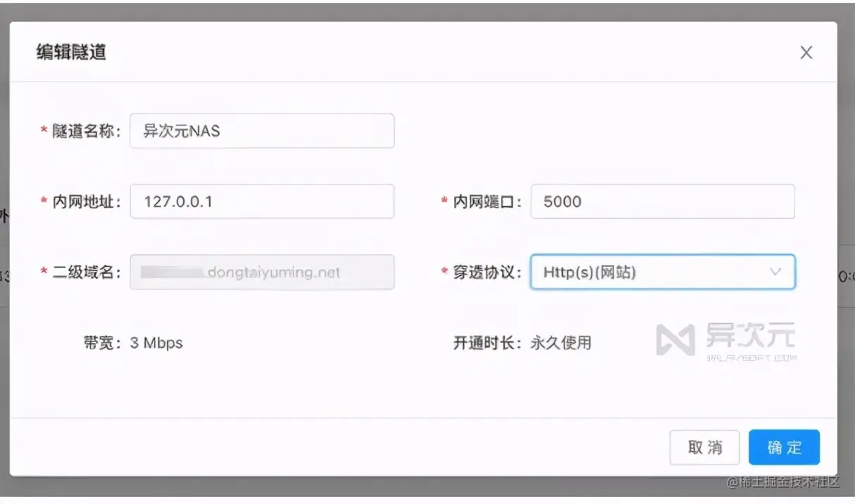Screen dimensions: 855x504
Task: Cancel editing via the 取消 button
Action: pyautogui.click(x=704, y=447)
